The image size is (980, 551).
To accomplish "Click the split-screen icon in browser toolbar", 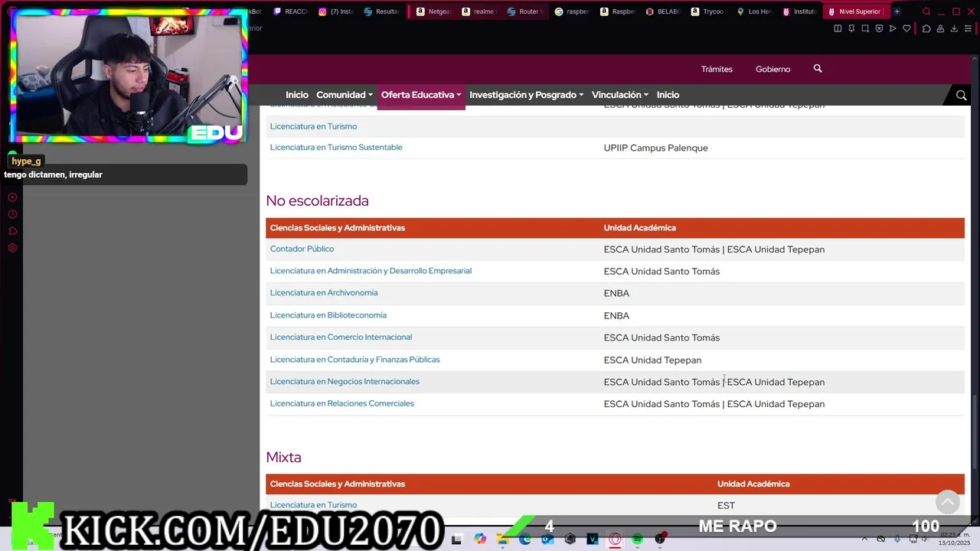I will pyautogui.click(x=838, y=28).
